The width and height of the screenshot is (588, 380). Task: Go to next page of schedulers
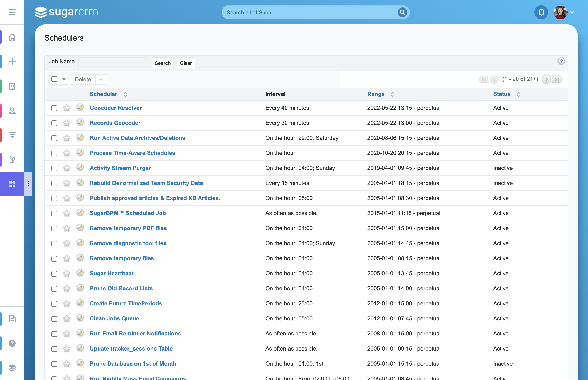coord(546,79)
